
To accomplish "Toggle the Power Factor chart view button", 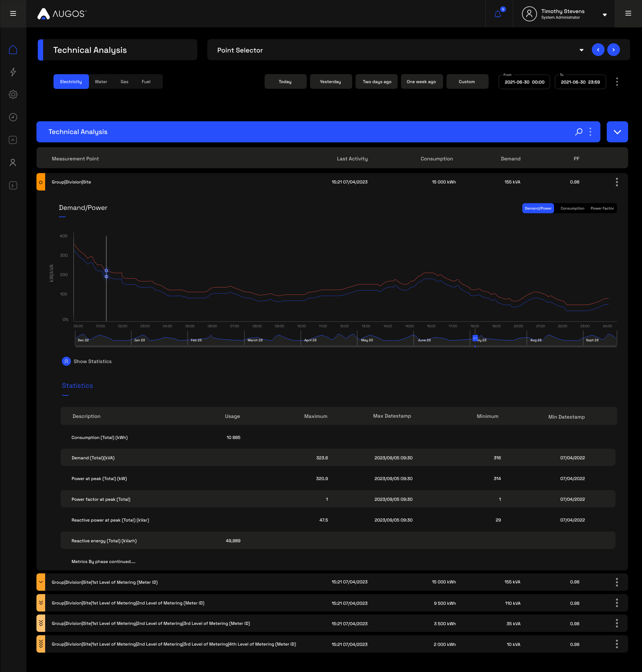I will (603, 208).
